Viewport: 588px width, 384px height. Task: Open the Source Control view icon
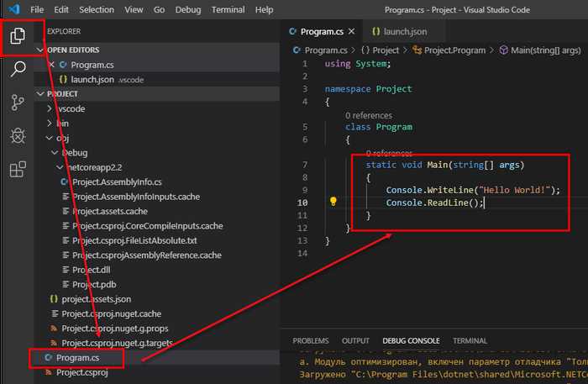(x=18, y=103)
